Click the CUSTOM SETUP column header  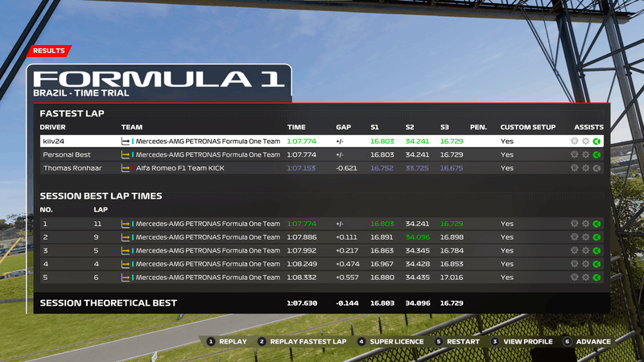click(x=528, y=127)
